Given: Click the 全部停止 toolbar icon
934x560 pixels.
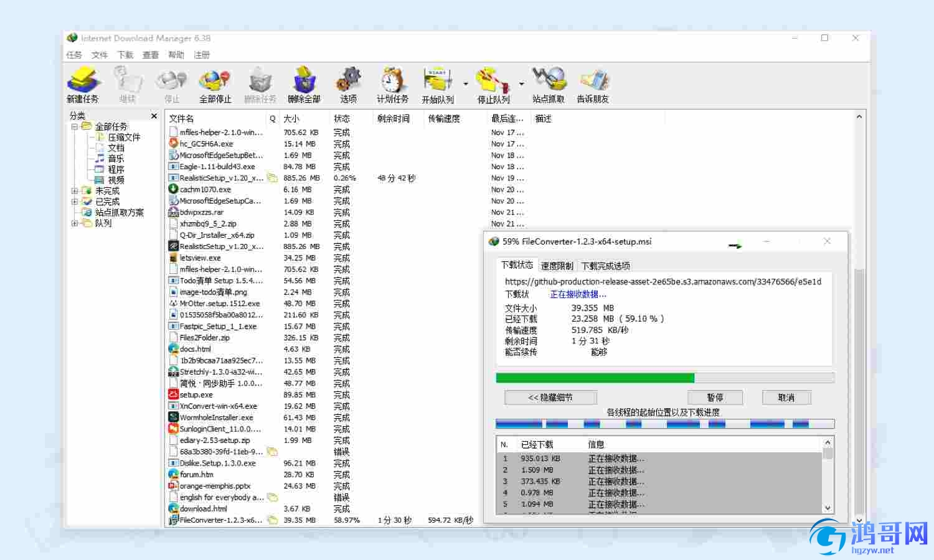Looking at the screenshot, I should point(215,85).
